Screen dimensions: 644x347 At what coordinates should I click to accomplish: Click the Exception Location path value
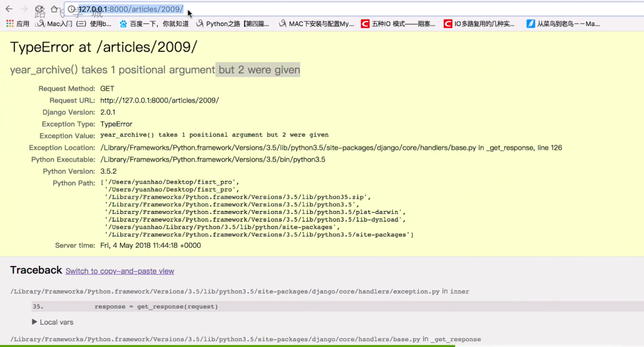(x=331, y=148)
